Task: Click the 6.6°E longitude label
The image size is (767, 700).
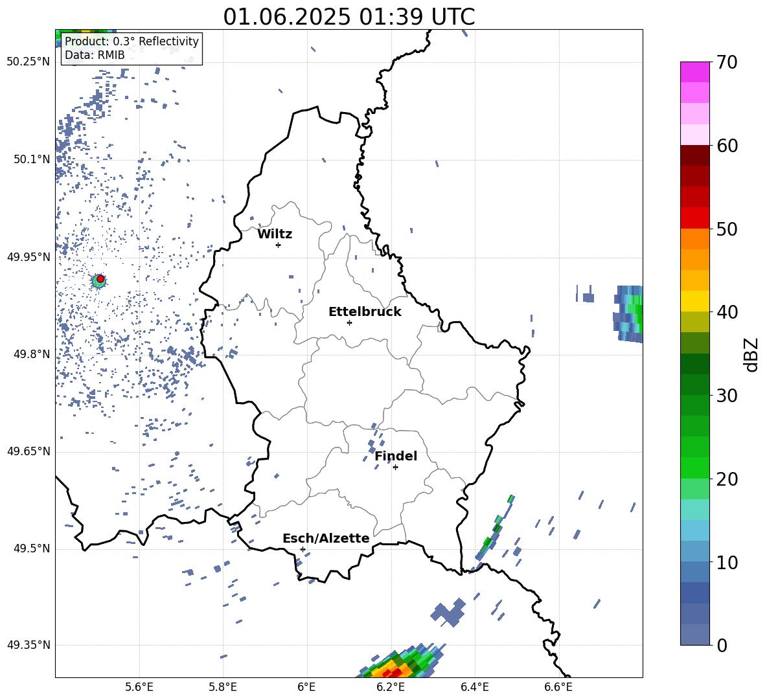Action: [558, 687]
